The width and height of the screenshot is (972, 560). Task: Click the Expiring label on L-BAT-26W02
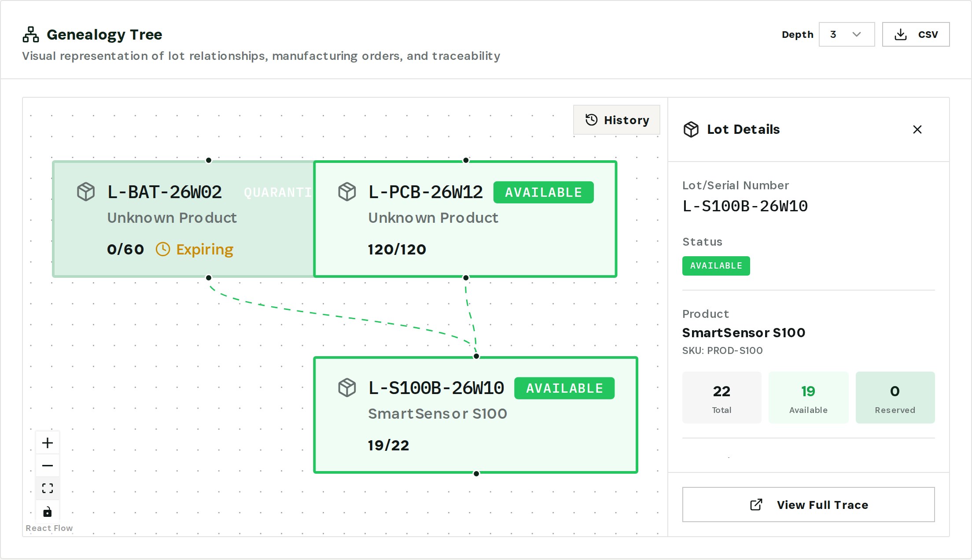coord(205,250)
